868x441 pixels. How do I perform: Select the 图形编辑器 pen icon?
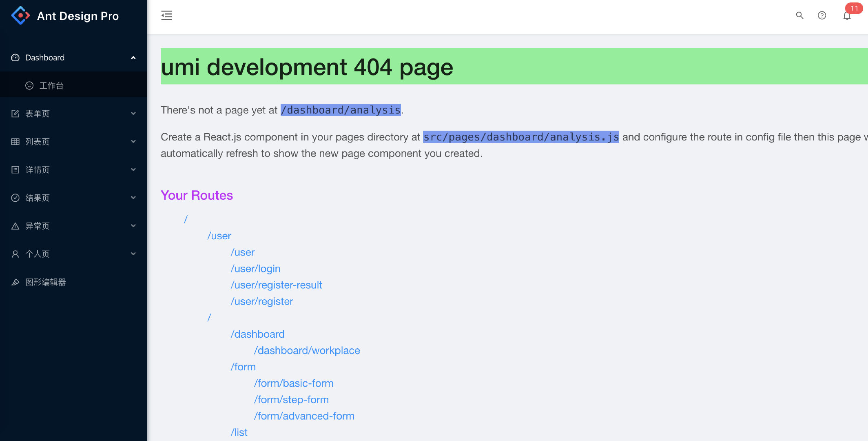(15, 282)
